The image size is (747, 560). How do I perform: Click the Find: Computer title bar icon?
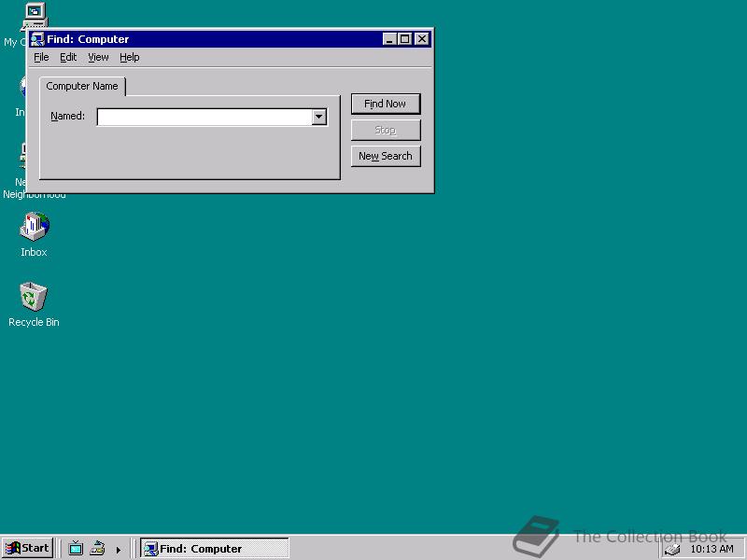tap(37, 39)
